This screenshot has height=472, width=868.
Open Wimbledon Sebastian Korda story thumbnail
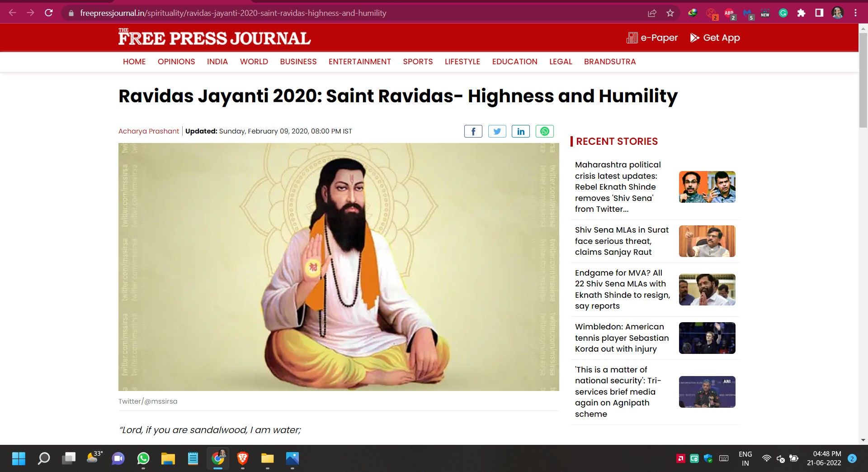pos(707,338)
